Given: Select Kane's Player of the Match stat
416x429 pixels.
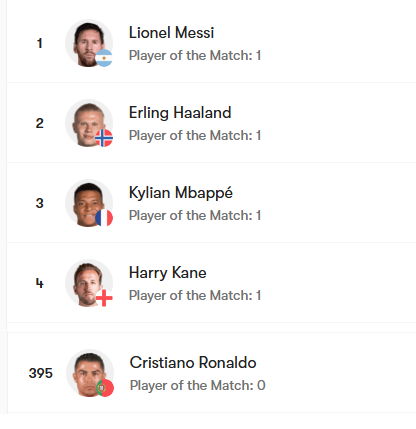Looking at the screenshot, I should click(x=195, y=295).
